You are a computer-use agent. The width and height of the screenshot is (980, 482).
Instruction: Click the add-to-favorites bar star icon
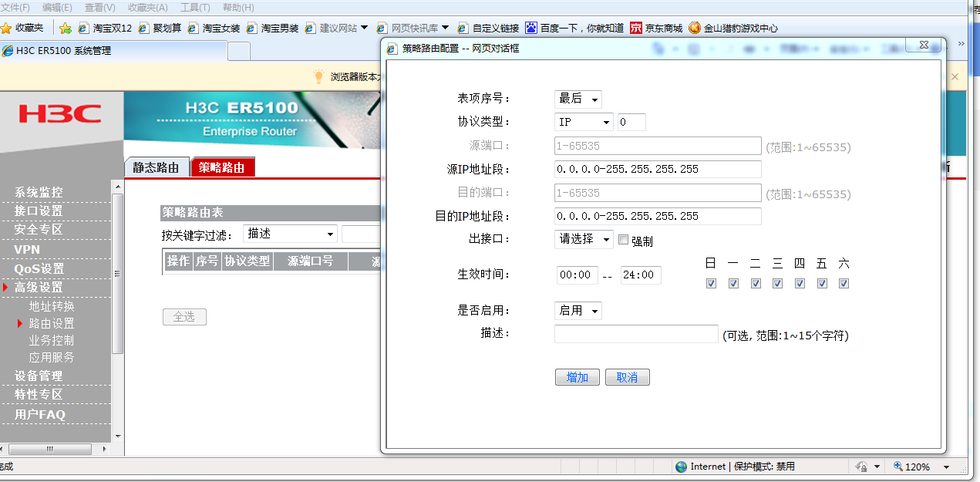pos(66,28)
